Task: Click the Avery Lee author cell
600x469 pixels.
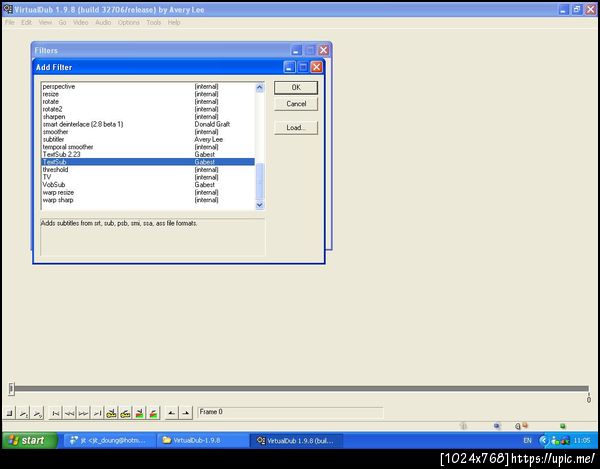Action: point(209,139)
